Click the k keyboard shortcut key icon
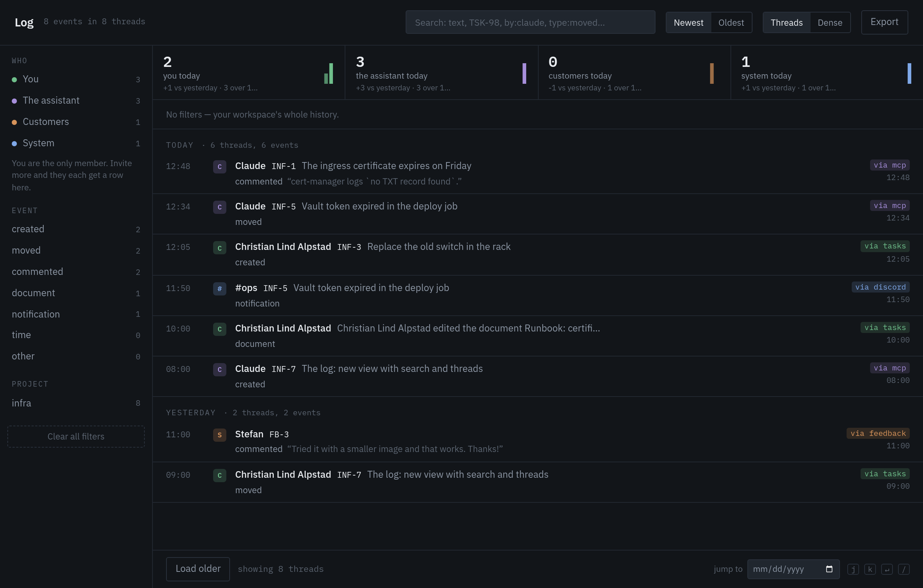This screenshot has height=588, width=923. [870, 569]
